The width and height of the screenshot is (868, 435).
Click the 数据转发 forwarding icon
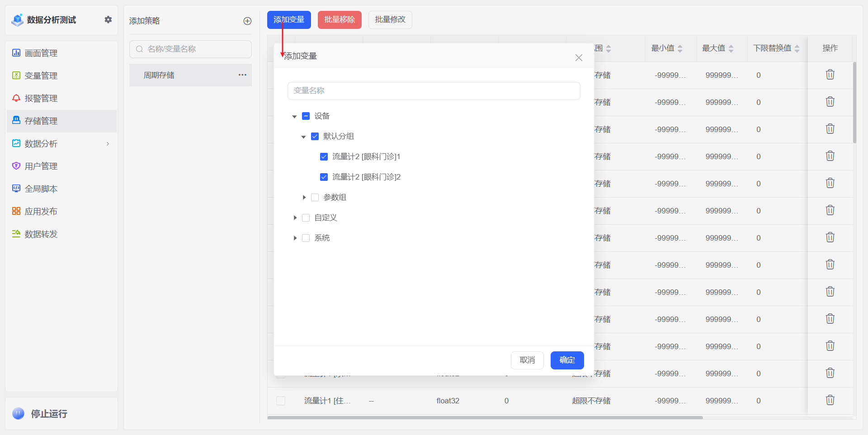[x=16, y=234]
